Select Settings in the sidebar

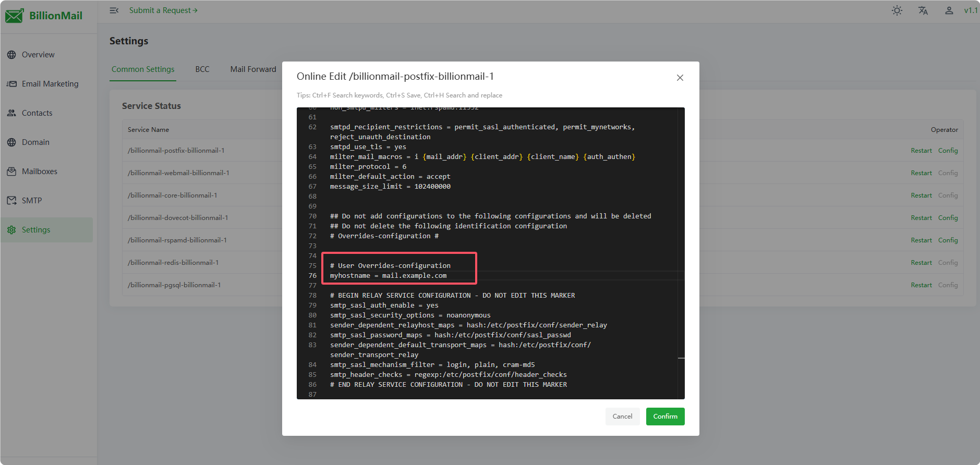[47, 230]
